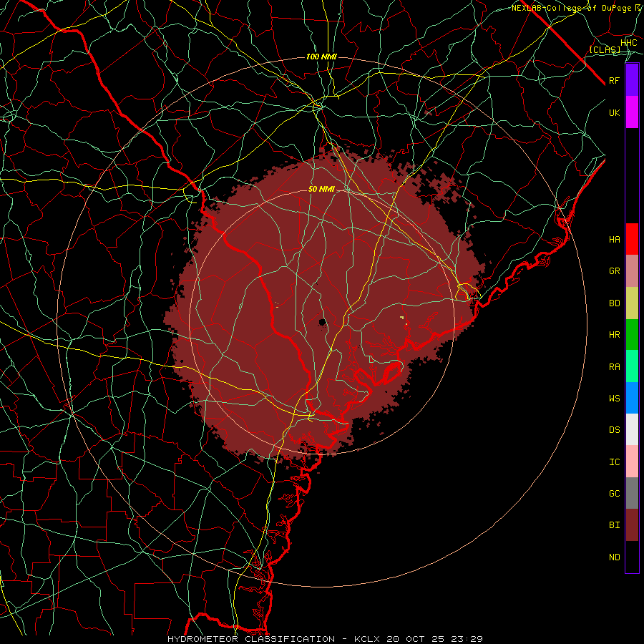Image resolution: width=644 pixels, height=644 pixels.
Task: Click the 23:29 timestamp
Action: pos(467,639)
